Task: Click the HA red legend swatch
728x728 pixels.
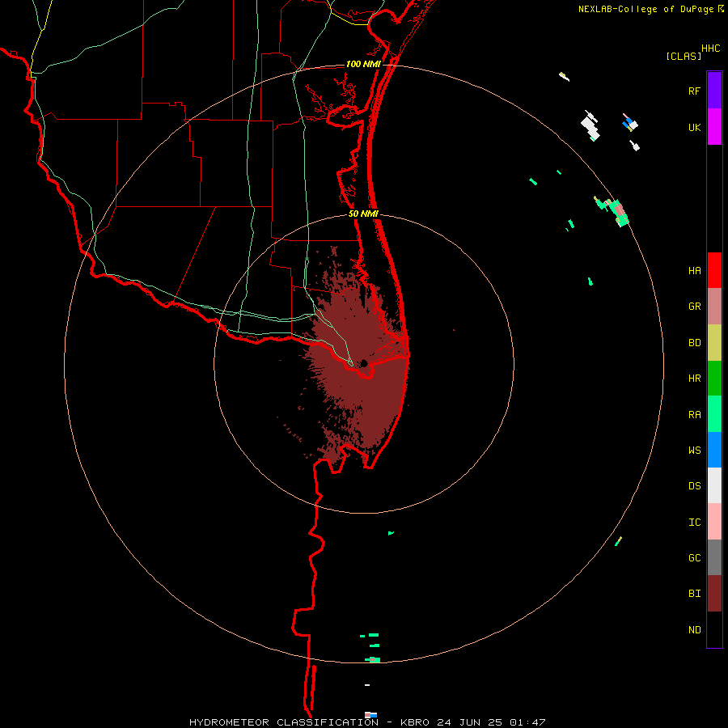Action: click(714, 270)
